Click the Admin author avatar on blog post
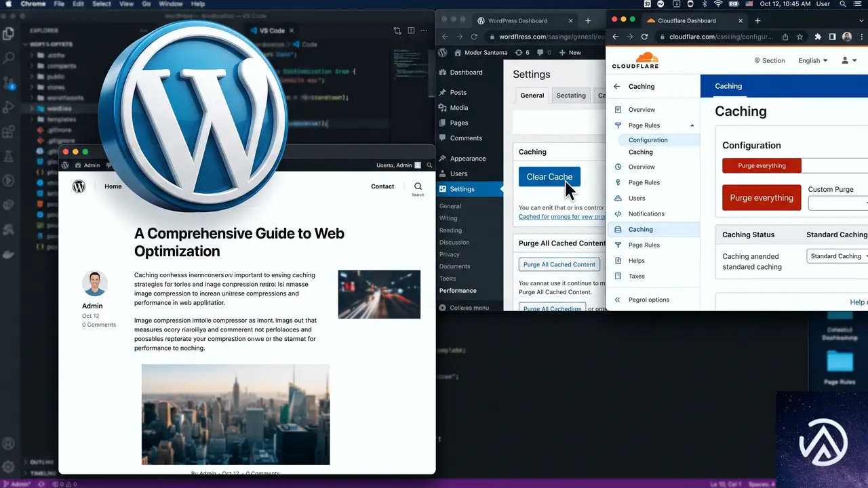The image size is (868, 488). [95, 284]
